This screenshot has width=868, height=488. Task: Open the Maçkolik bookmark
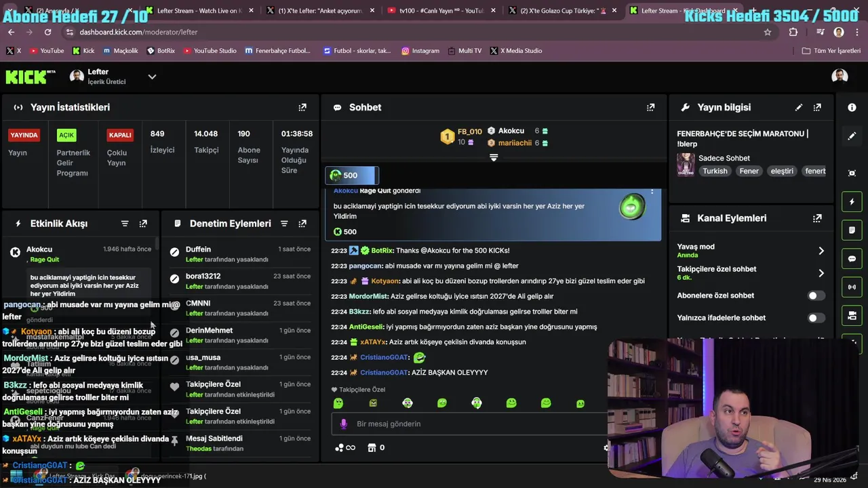click(x=119, y=51)
